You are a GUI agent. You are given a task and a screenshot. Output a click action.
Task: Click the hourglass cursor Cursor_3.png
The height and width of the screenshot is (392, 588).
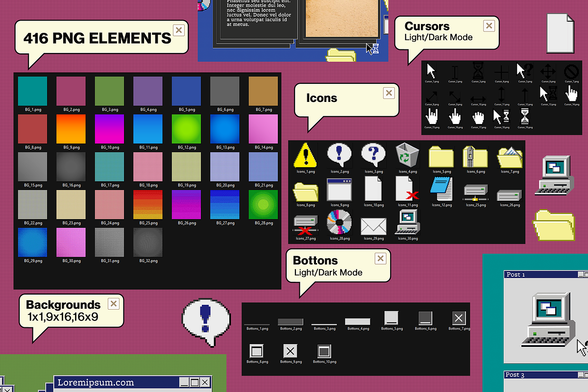tap(478, 71)
